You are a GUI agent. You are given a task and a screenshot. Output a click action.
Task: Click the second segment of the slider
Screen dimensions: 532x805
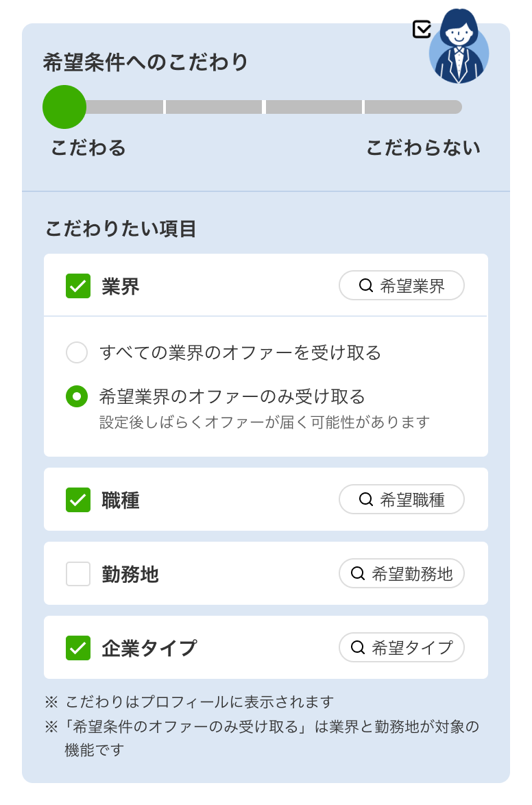coord(214,107)
